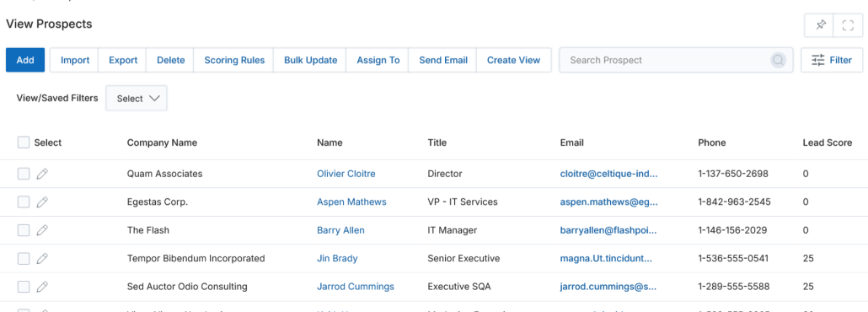Click the VP - IT Services title cell
This screenshot has height=312, width=868.
click(463, 202)
